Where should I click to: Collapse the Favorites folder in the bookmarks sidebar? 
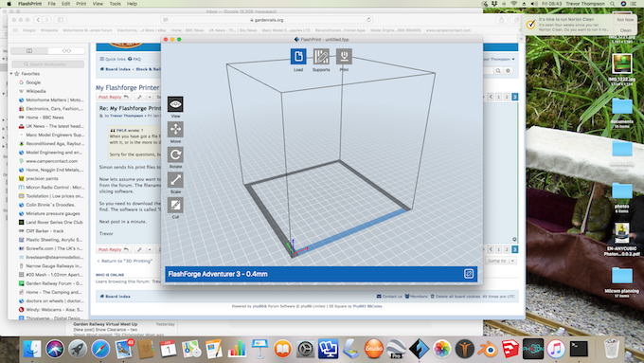pyautogui.click(x=11, y=74)
